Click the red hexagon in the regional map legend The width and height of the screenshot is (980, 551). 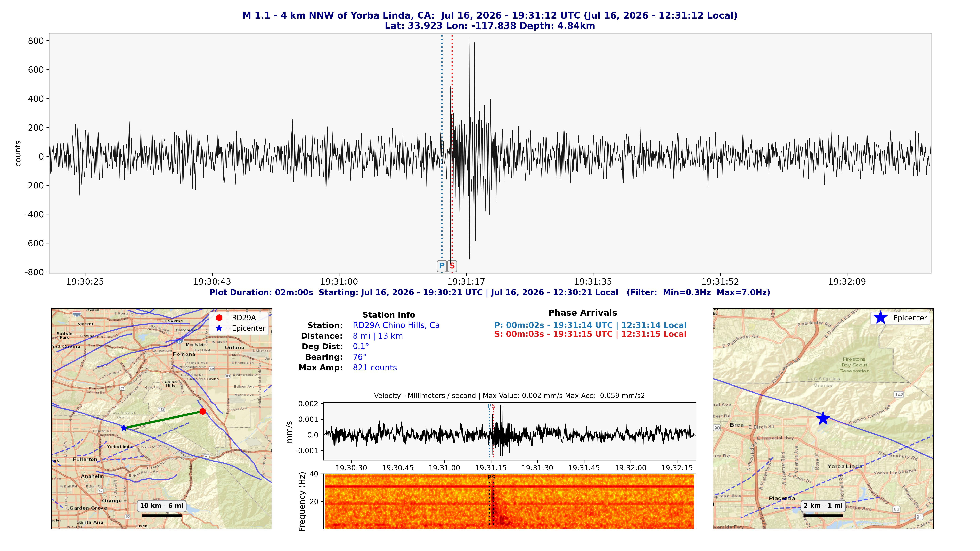(219, 318)
